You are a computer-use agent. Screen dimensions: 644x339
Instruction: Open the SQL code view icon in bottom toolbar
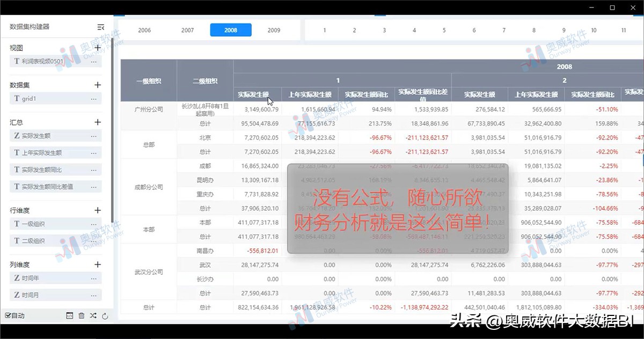[x=70, y=316]
